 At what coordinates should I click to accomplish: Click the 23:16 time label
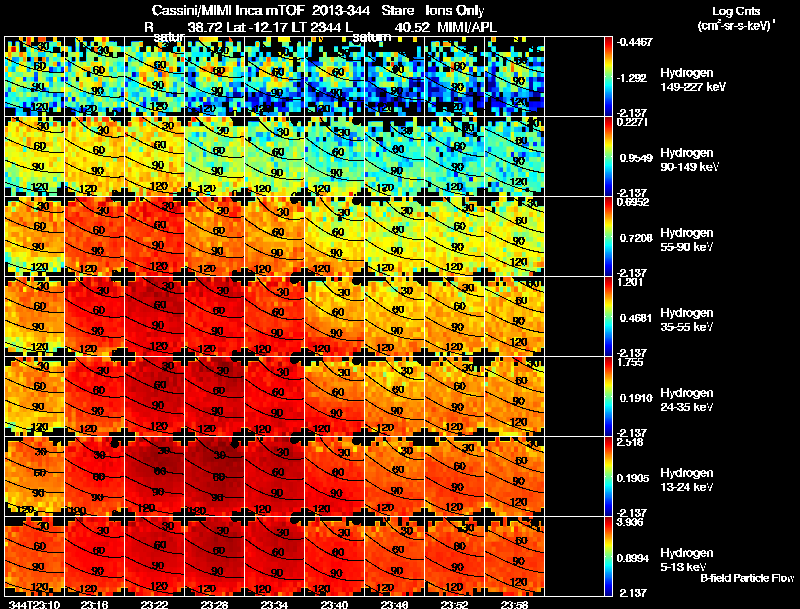coord(94,604)
